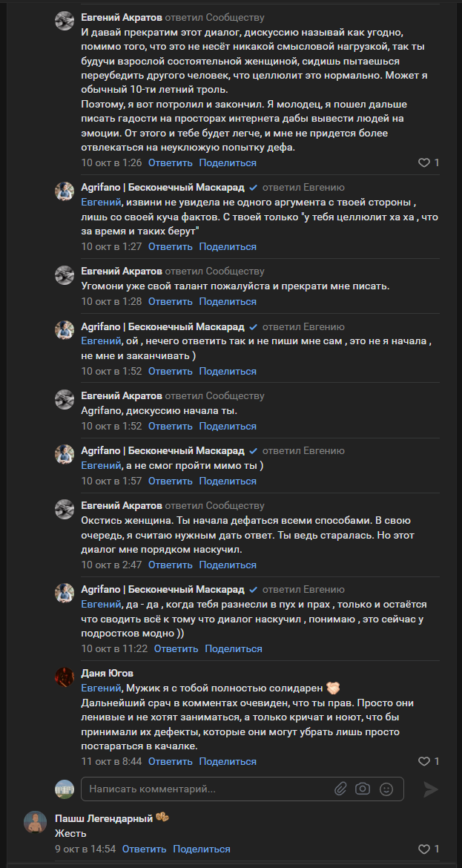The image size is (462, 868).
Task: Open the "Пашш Легендарный" name link
Action: click(104, 818)
